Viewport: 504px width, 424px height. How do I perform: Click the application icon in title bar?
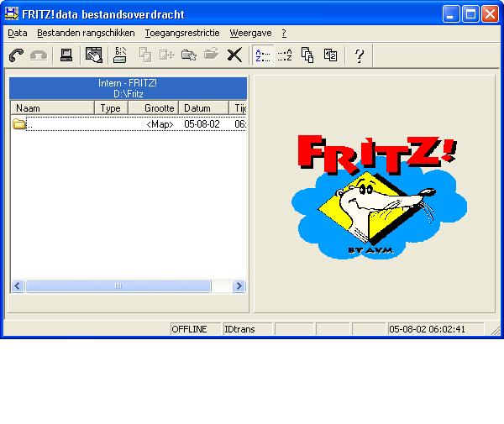pos(12,13)
